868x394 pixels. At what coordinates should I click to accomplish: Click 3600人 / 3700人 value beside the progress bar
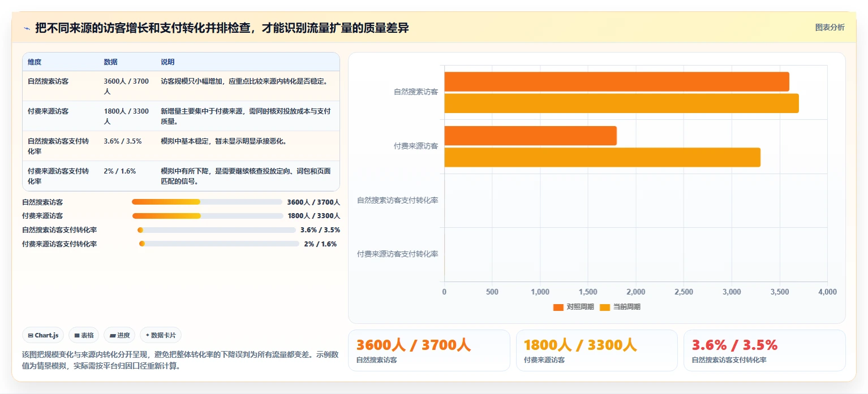313,202
